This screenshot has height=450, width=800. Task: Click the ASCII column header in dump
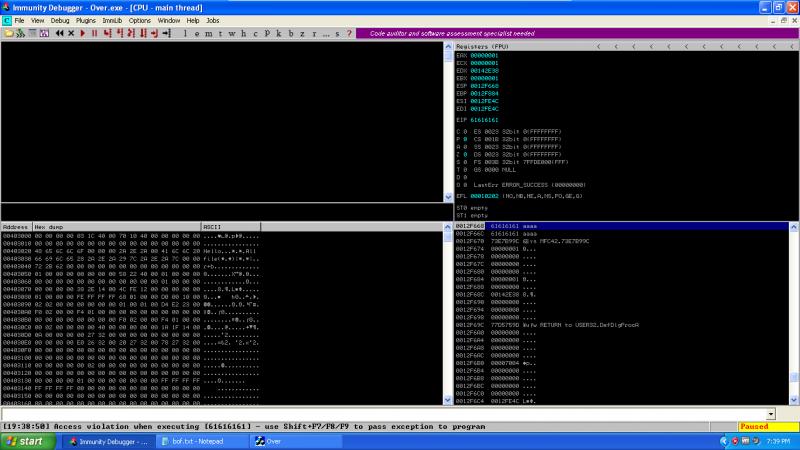click(231, 227)
